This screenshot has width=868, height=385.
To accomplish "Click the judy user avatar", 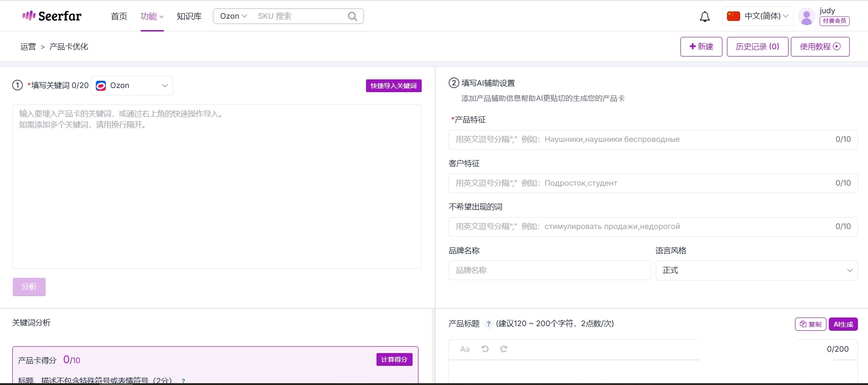I will click(806, 16).
